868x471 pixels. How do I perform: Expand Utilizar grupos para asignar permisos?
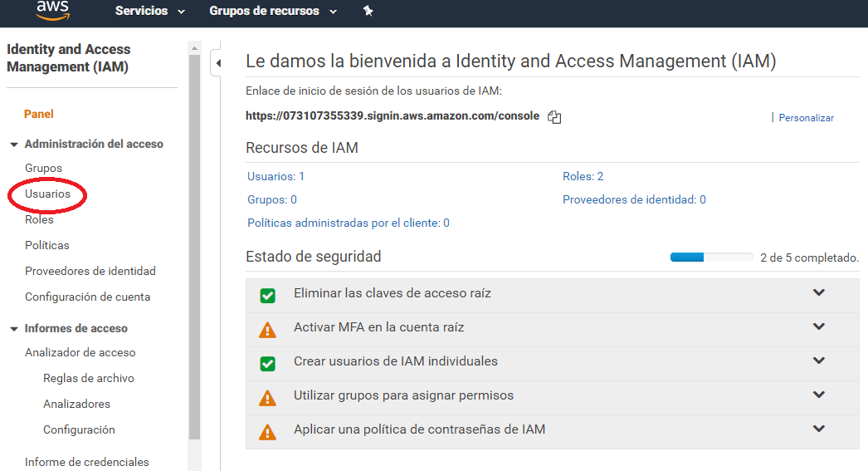(x=819, y=395)
